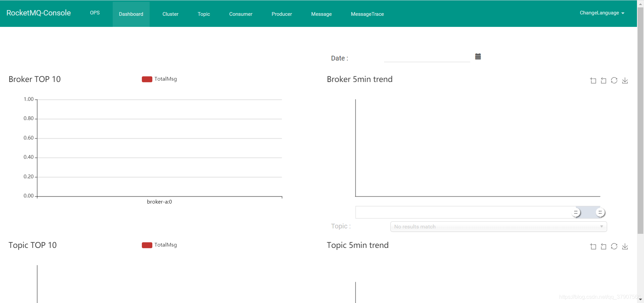The width and height of the screenshot is (644, 303).
Task: Click restore refresh icon in Broker 5min trend
Action: (x=614, y=80)
